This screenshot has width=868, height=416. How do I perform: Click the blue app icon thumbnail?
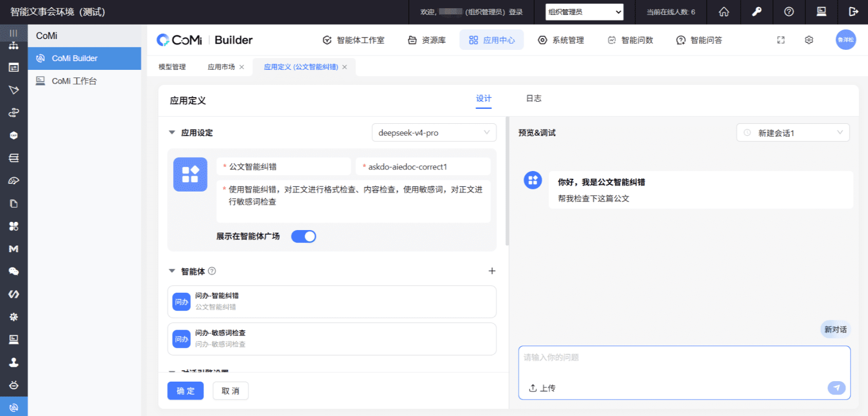pos(190,175)
